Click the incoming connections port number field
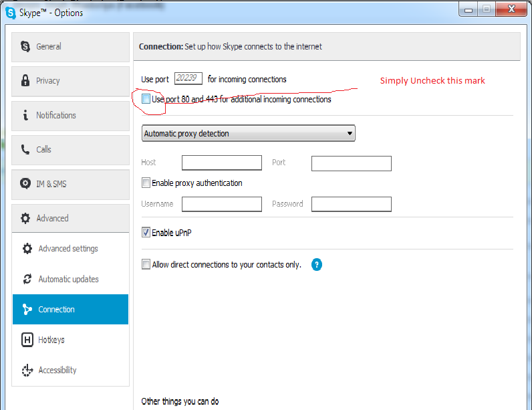This screenshot has width=532, height=410. click(188, 78)
